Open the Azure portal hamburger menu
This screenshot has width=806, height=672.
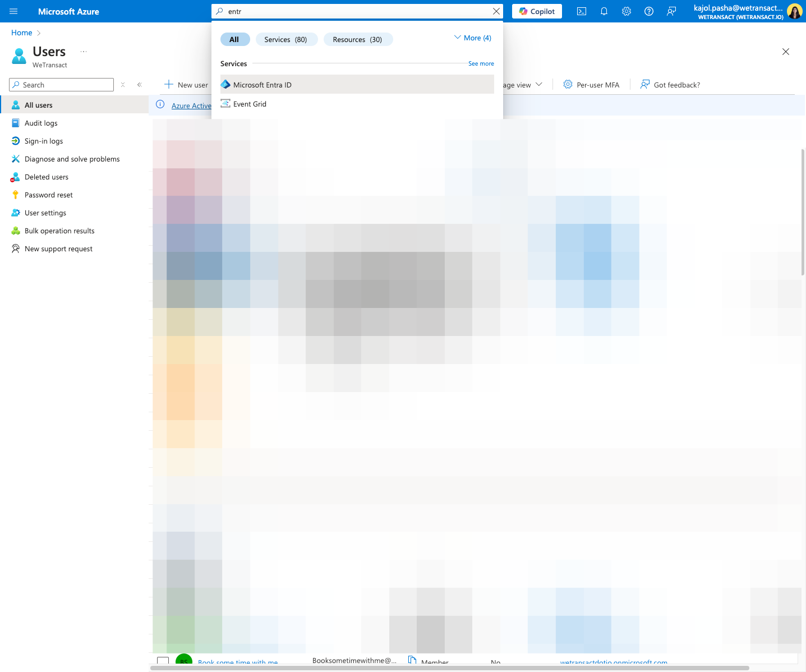click(13, 11)
